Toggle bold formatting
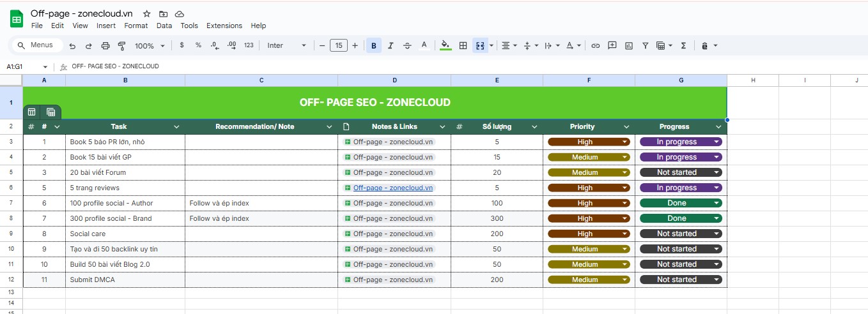 [374, 45]
